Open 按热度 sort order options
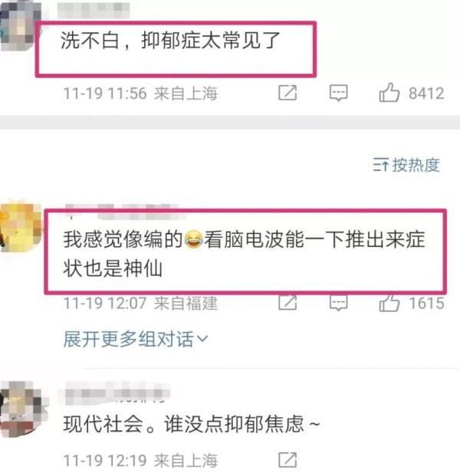This screenshot has width=460, height=476. [406, 165]
